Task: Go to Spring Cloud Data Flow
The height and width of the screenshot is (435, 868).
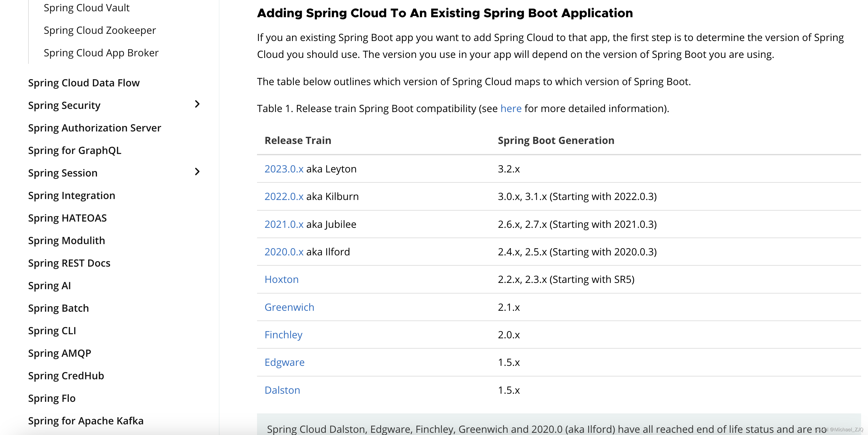Action: (x=83, y=83)
